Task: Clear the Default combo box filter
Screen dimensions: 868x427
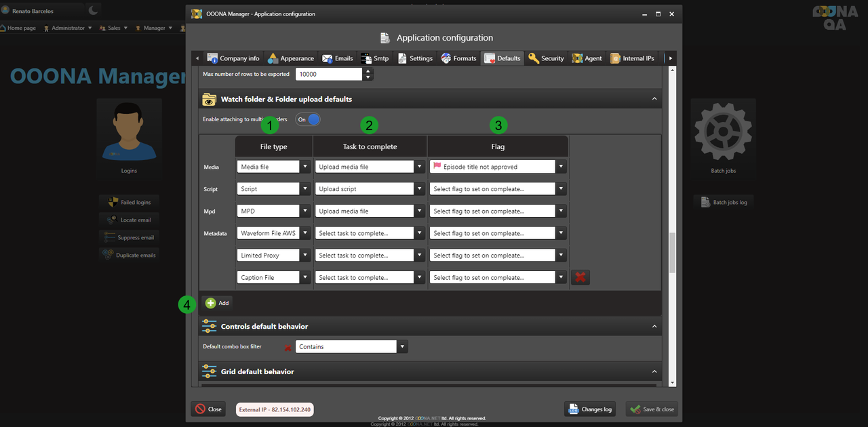Action: tap(288, 347)
